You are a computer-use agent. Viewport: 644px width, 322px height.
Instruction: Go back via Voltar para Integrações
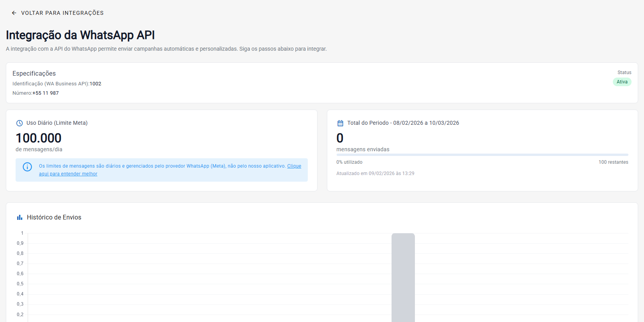tap(62, 13)
